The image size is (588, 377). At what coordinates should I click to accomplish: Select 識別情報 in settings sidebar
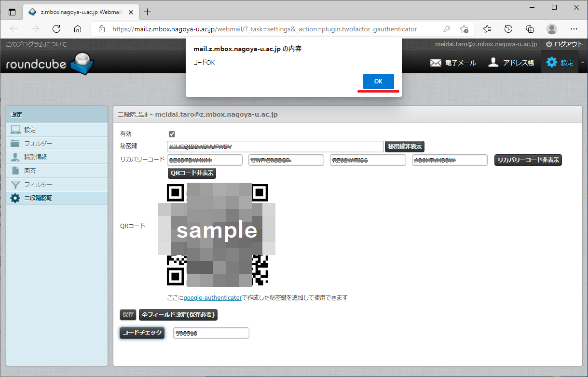click(36, 157)
